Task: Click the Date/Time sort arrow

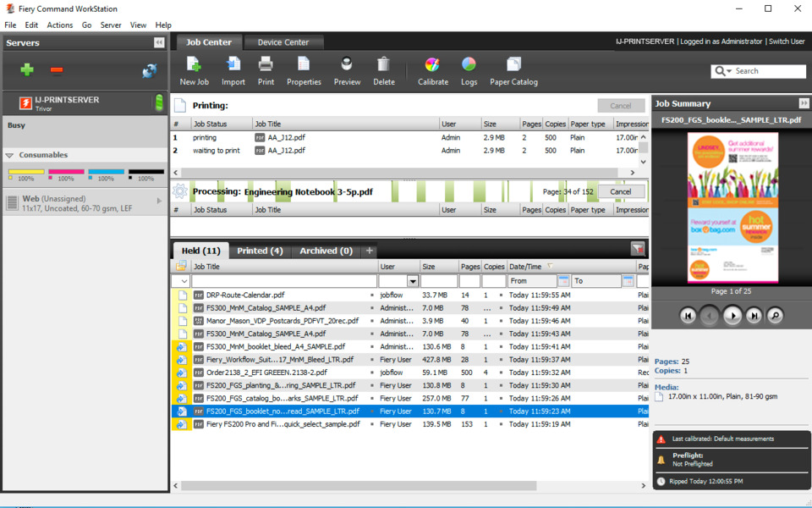Action: point(550,266)
